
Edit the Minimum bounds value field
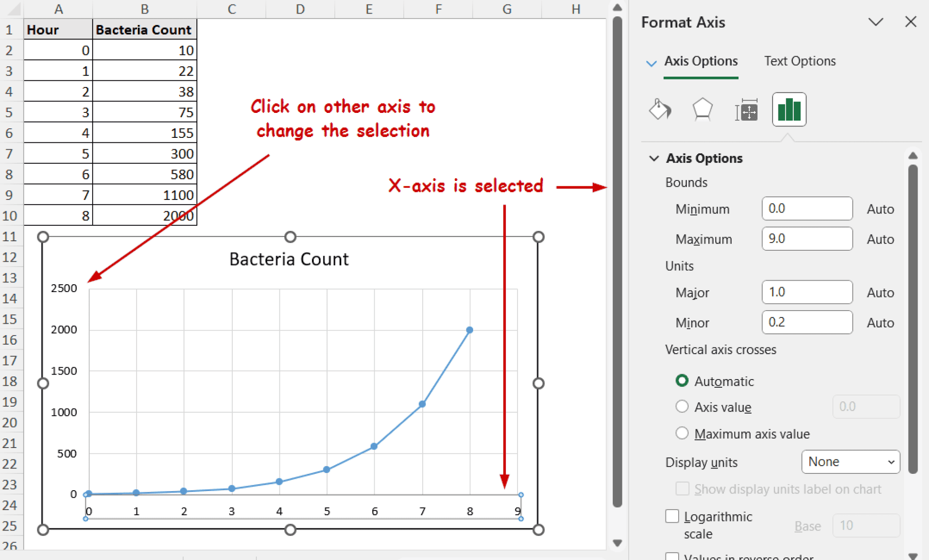coord(807,209)
